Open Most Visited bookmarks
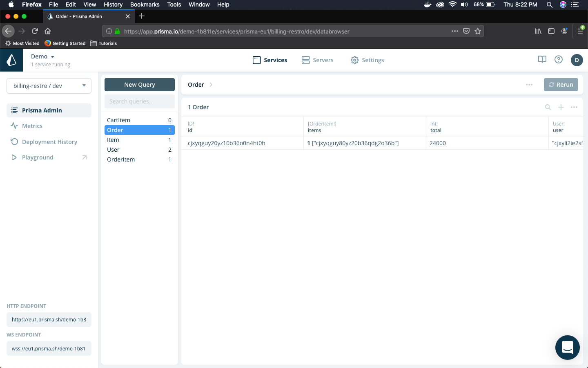 [22, 43]
